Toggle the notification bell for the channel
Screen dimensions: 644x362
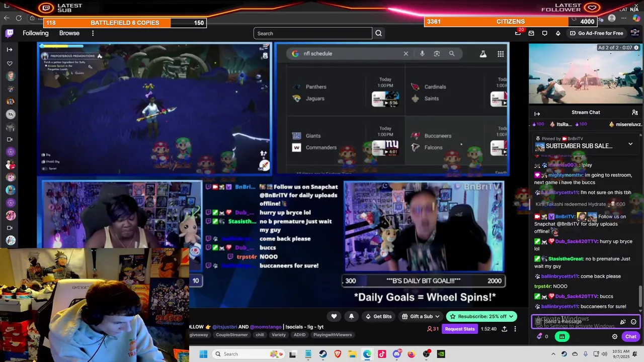(351, 316)
